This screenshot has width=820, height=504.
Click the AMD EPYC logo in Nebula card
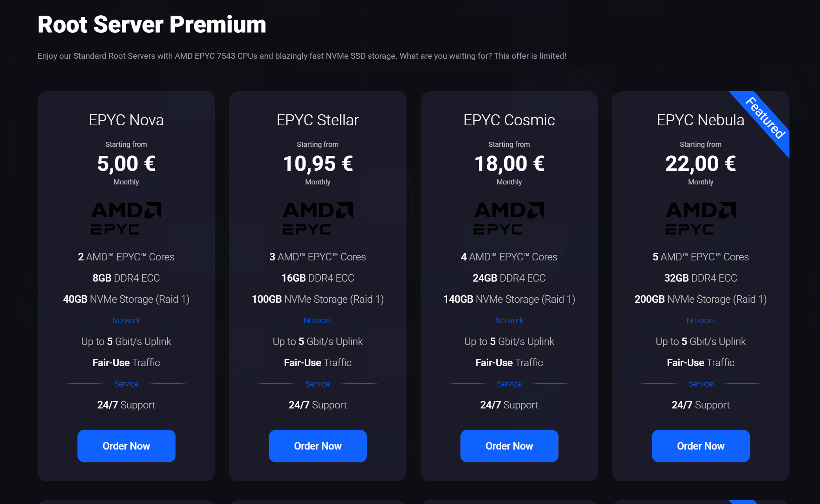pos(701,218)
